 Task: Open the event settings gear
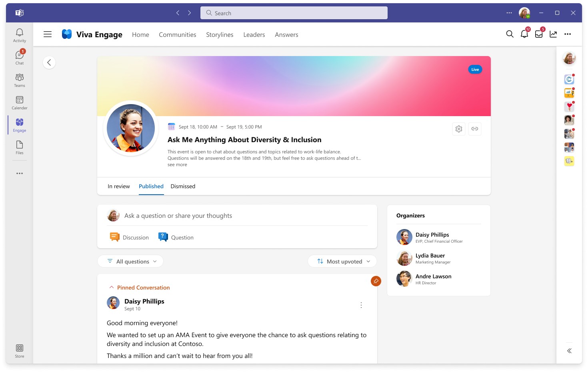(458, 129)
